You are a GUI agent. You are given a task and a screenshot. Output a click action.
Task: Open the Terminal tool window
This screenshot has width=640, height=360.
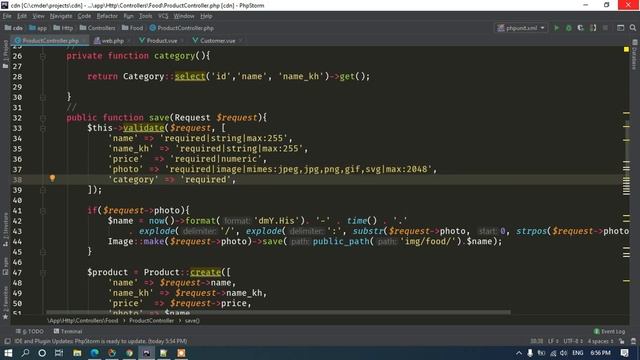[68, 331]
